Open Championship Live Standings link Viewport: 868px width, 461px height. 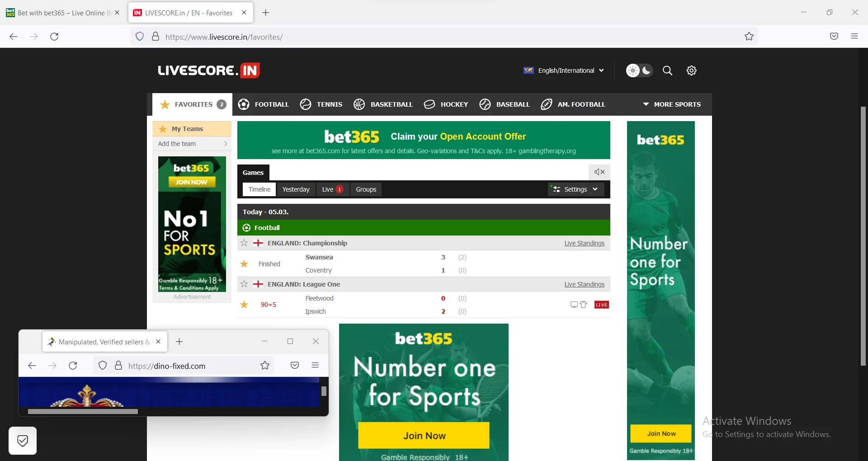tap(585, 243)
